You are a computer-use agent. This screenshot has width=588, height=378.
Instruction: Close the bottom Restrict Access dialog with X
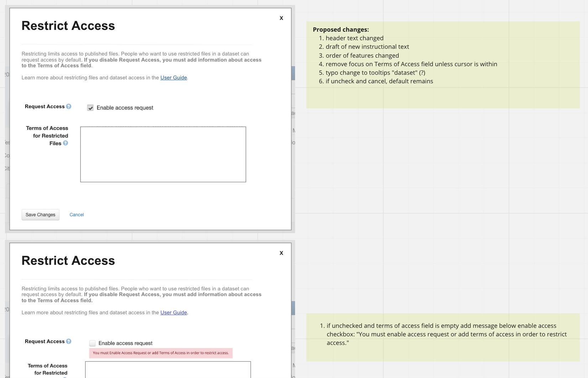[281, 253]
